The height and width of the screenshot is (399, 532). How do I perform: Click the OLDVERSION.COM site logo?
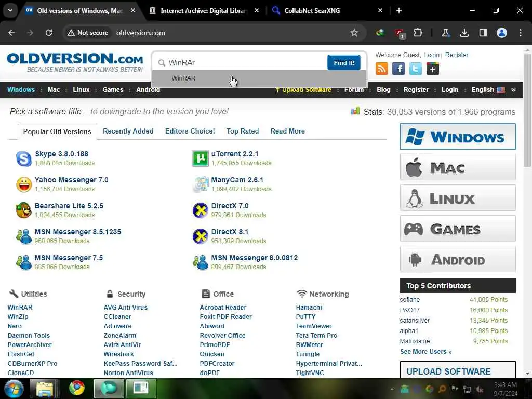(75, 62)
